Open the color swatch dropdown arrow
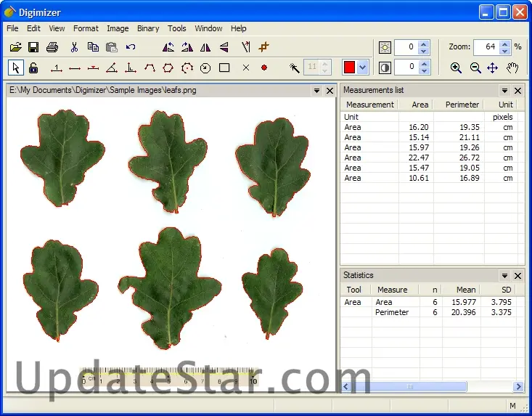 click(x=363, y=68)
